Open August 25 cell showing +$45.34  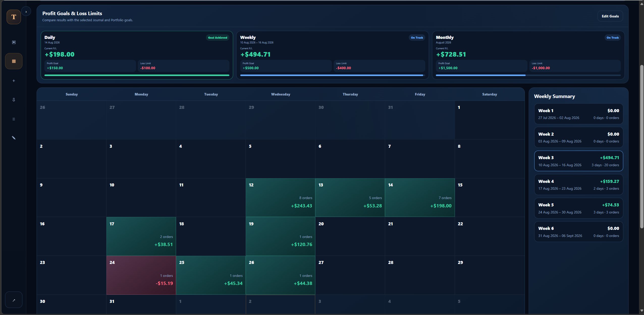coord(211,275)
